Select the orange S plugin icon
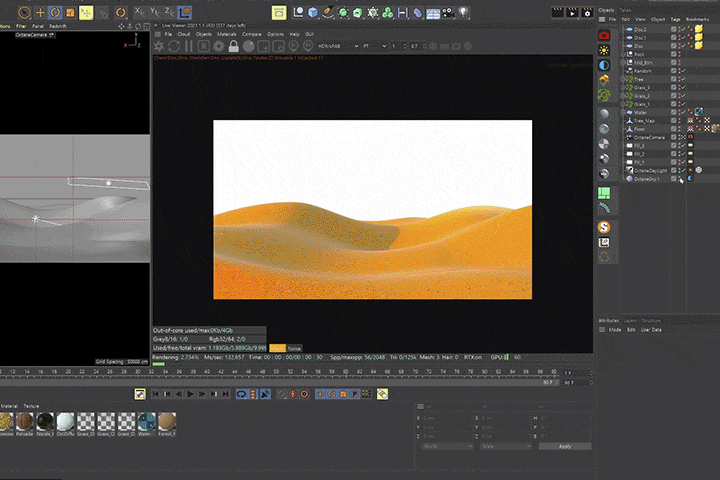Viewport: 720px width, 480px height. 605,227
